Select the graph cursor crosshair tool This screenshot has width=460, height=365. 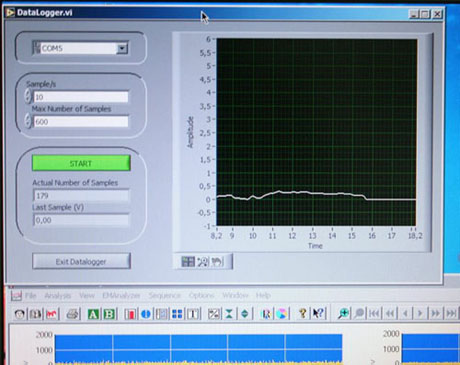pos(188,262)
